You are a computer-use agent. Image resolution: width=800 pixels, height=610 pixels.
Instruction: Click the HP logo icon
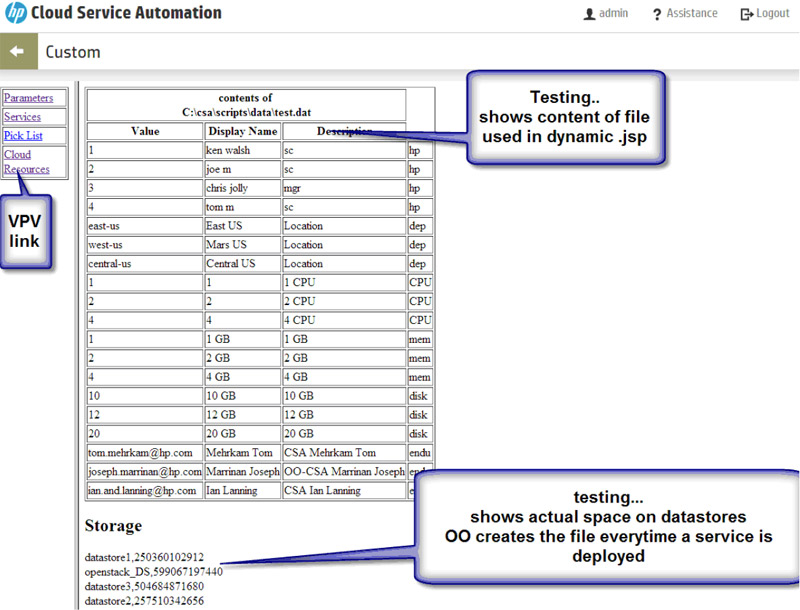click(x=15, y=12)
